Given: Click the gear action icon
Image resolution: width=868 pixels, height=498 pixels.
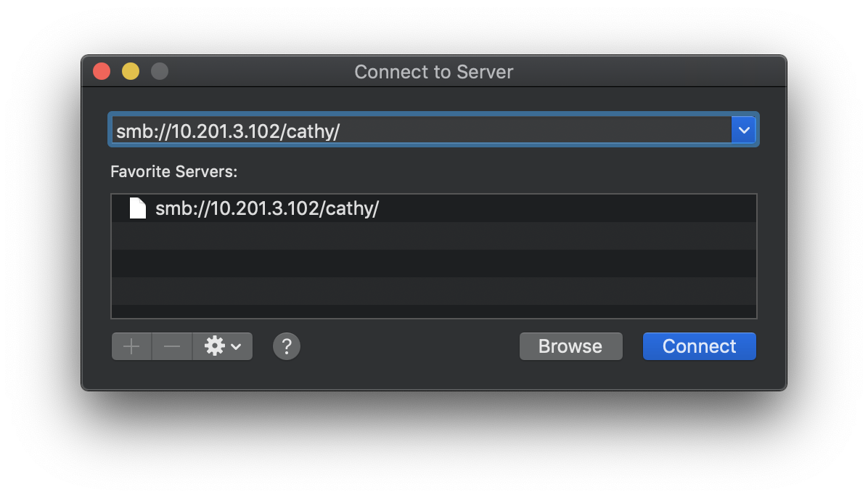Looking at the screenshot, I should click(x=215, y=346).
